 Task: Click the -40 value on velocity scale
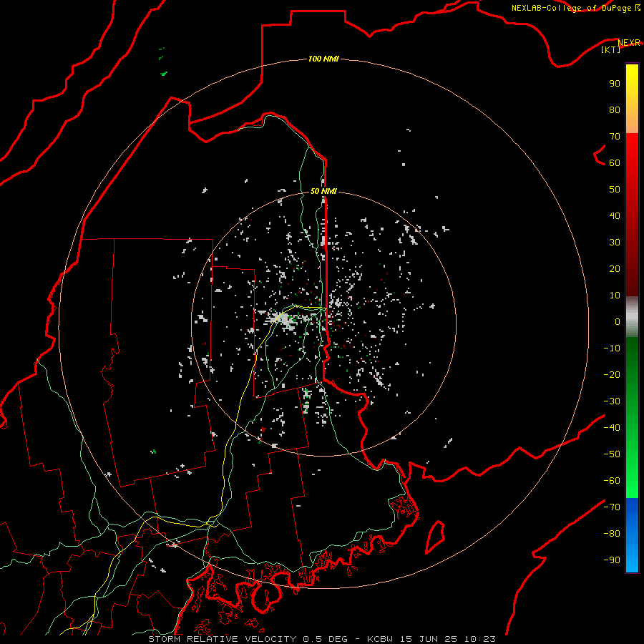click(x=612, y=428)
